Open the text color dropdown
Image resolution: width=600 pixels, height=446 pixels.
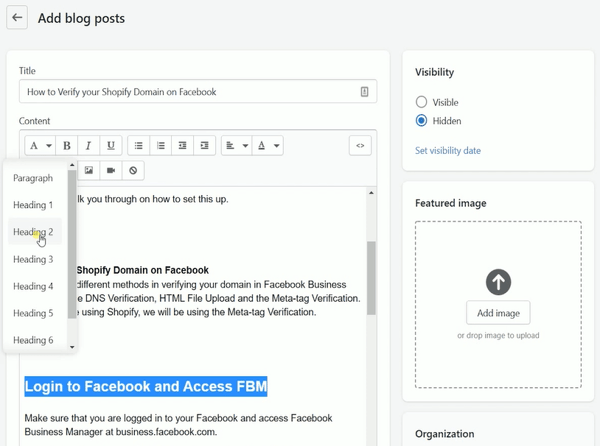(x=268, y=146)
